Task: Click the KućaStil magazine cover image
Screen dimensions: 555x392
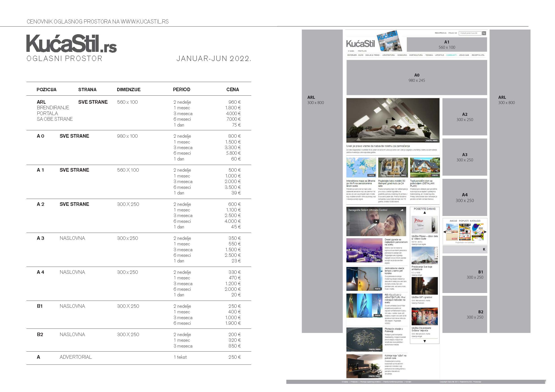Action: pos(389,41)
